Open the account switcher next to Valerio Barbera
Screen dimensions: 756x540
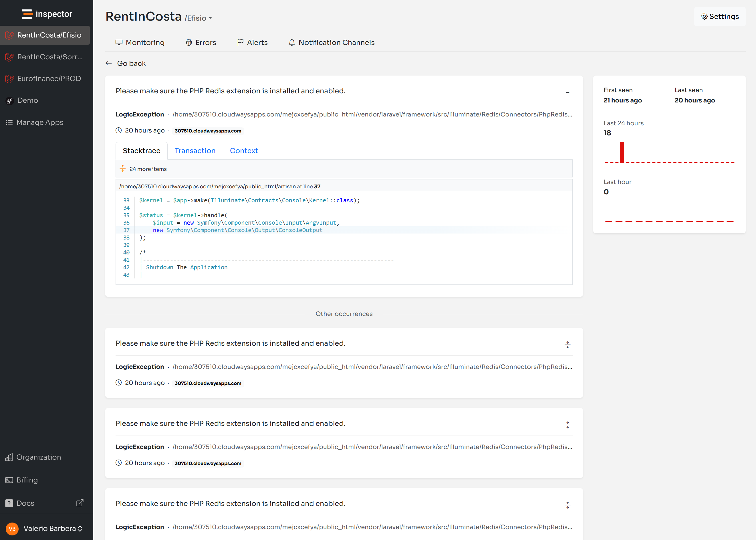click(80, 528)
